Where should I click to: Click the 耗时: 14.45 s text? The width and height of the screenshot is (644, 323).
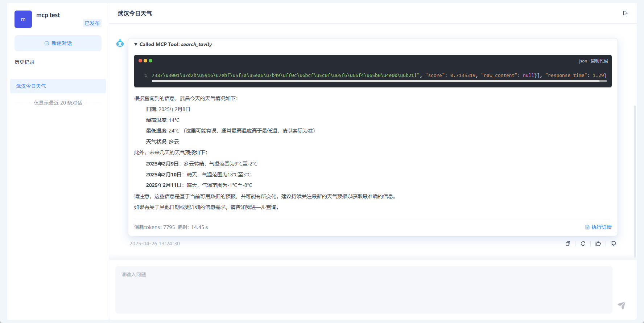click(193, 227)
